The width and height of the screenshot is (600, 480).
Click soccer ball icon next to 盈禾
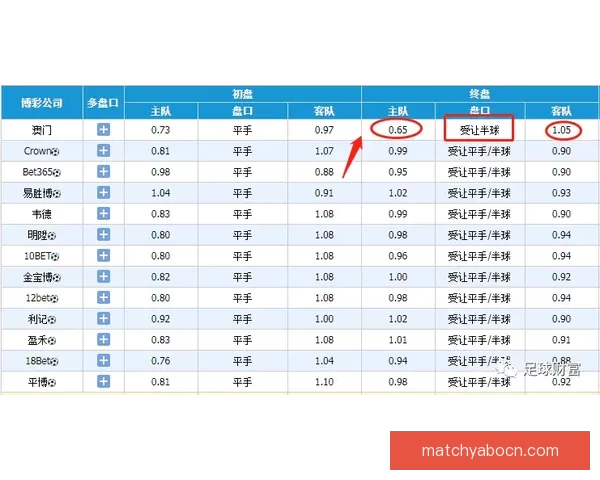(52, 341)
